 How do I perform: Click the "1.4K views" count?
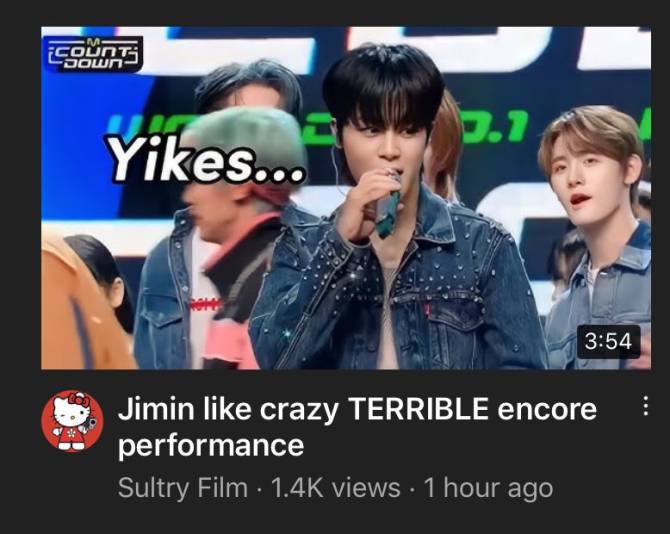[x=335, y=488]
